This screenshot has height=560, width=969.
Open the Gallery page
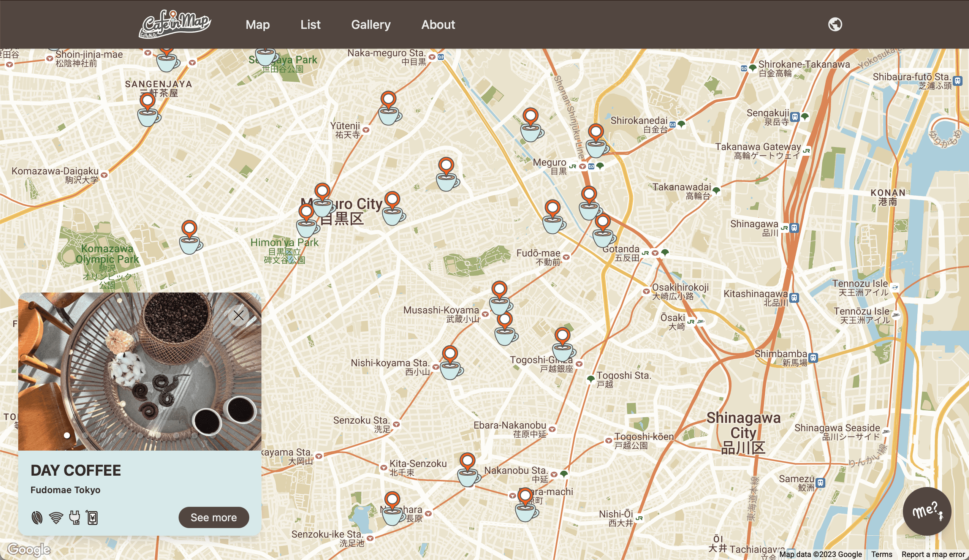(370, 25)
